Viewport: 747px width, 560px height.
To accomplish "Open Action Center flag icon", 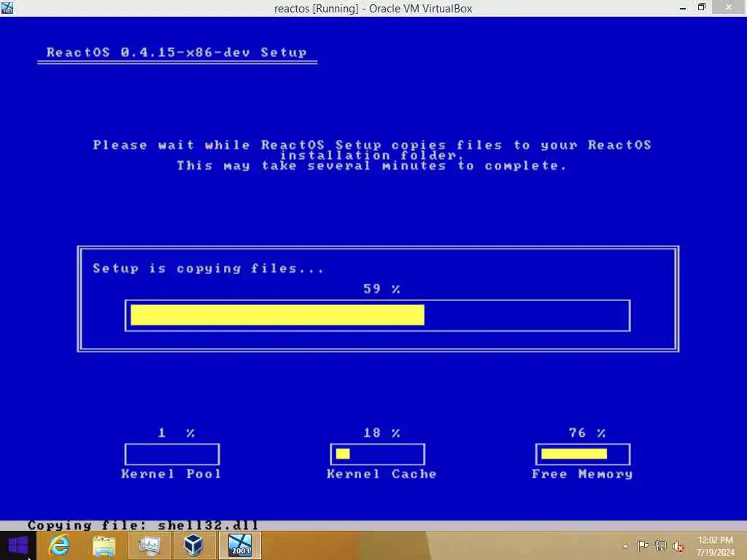I will click(x=643, y=545).
